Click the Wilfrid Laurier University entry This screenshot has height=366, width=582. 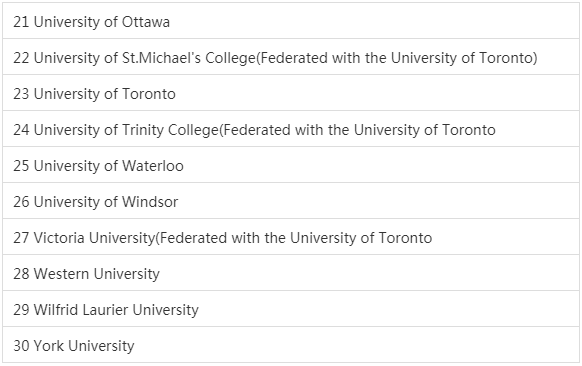[291, 308]
